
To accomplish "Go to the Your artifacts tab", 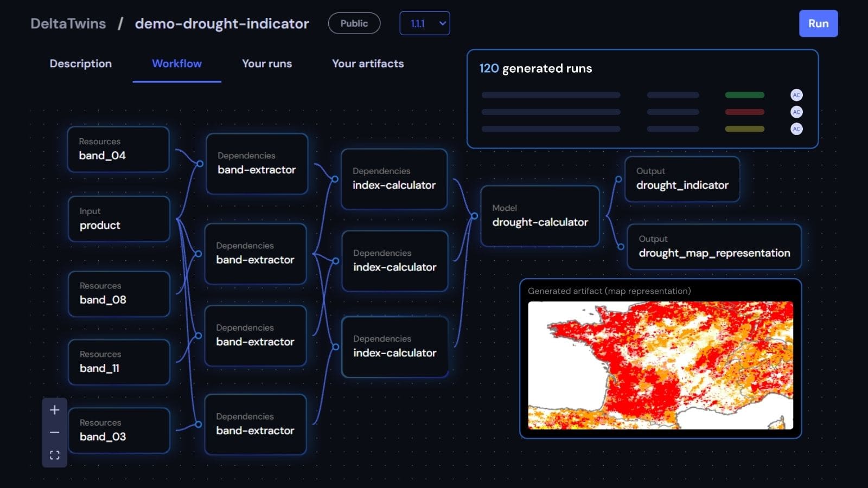I will [x=367, y=63].
